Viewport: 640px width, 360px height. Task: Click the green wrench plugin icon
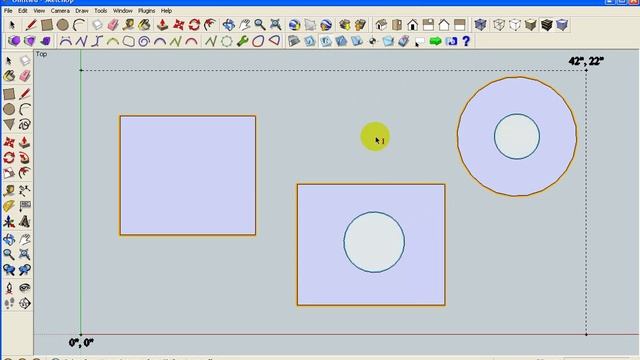click(242, 41)
